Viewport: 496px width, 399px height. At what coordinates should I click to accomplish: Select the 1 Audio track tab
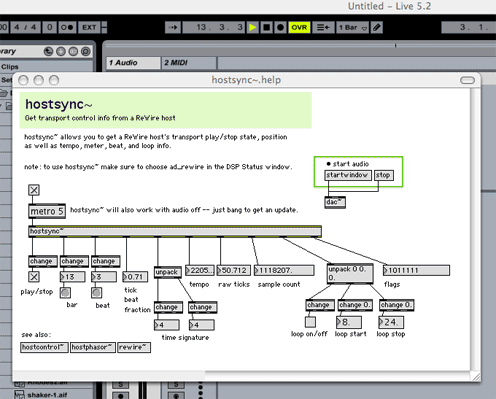(x=133, y=63)
